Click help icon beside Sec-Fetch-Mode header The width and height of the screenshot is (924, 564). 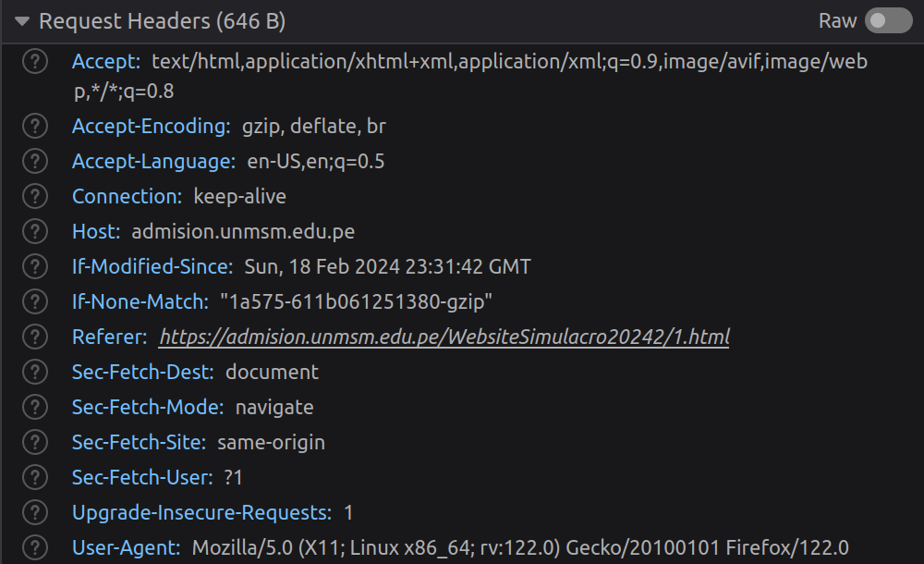pos(34,407)
